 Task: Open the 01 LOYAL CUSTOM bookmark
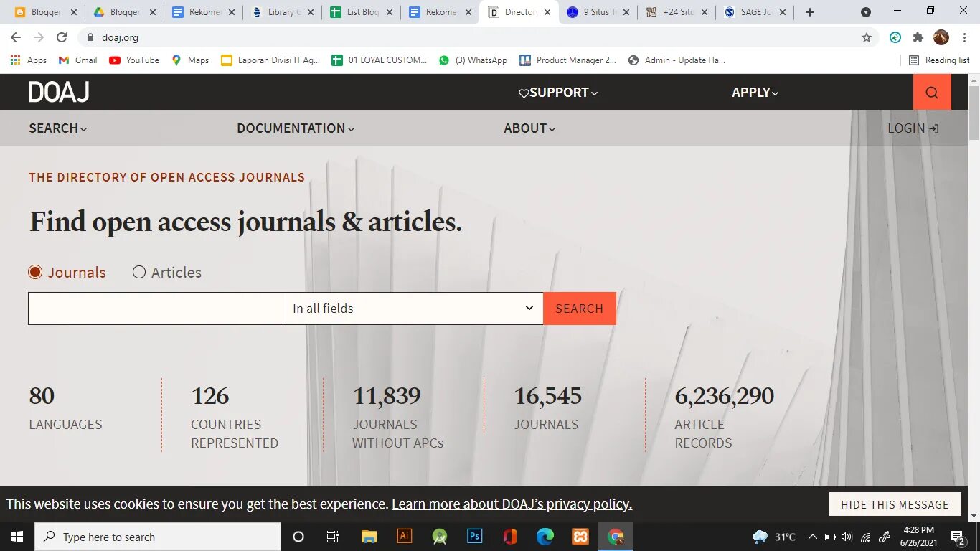(x=379, y=60)
